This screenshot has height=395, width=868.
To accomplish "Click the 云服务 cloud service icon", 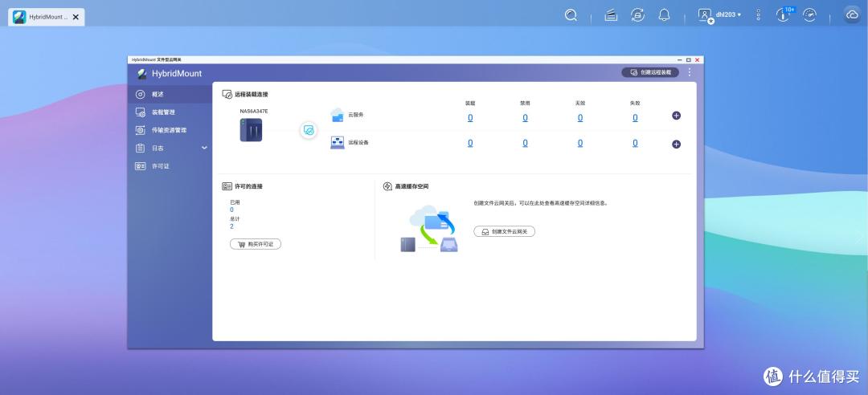I will pyautogui.click(x=337, y=115).
